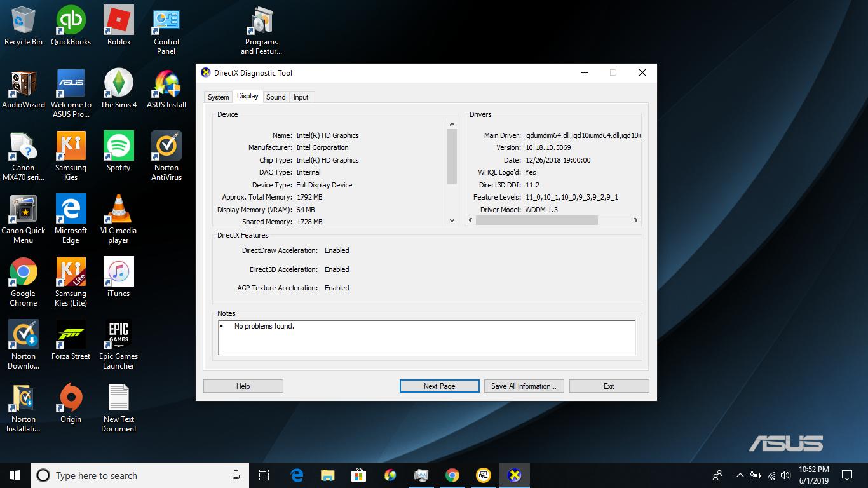
Task: Launch the Roblox desktop shortcut
Action: 119,25
